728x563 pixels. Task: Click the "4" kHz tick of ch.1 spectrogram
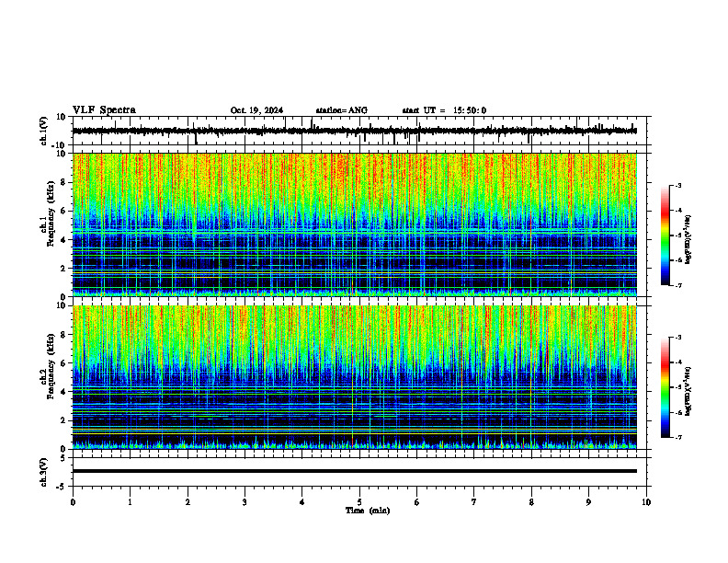(63, 240)
